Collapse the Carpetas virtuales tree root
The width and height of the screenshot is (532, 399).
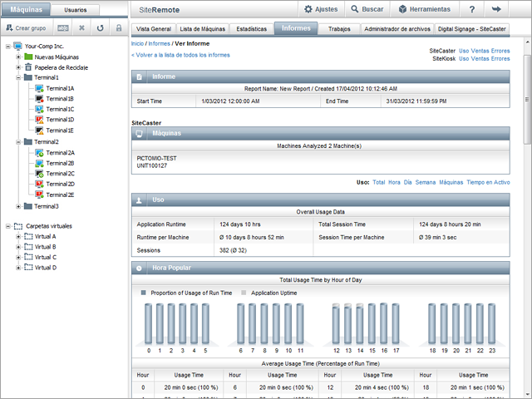pyautogui.click(x=7, y=226)
